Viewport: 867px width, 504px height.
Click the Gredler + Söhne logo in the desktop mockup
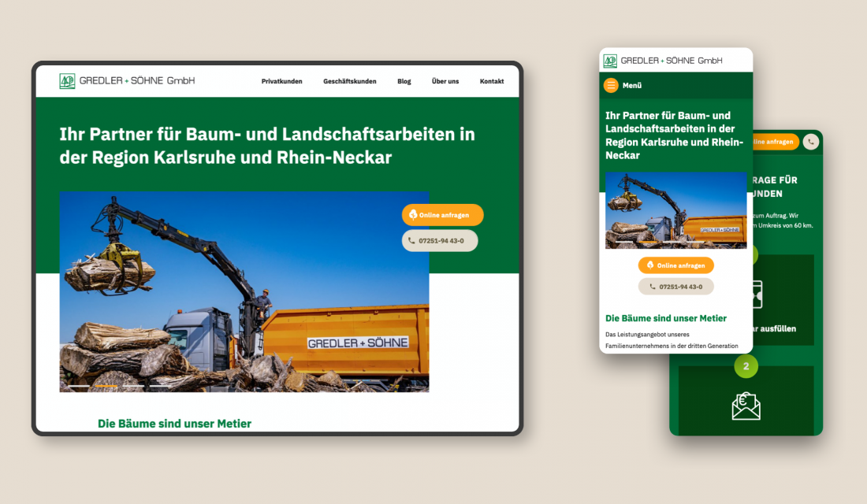click(x=127, y=80)
